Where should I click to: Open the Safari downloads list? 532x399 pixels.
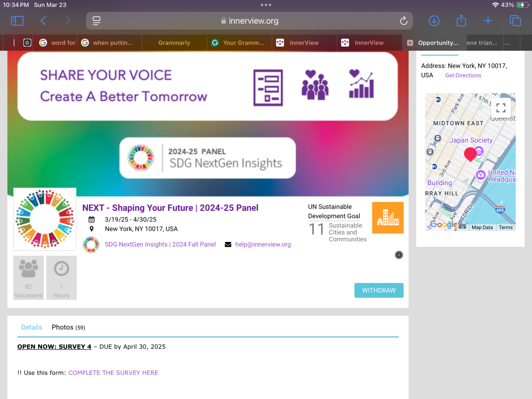pyautogui.click(x=434, y=21)
